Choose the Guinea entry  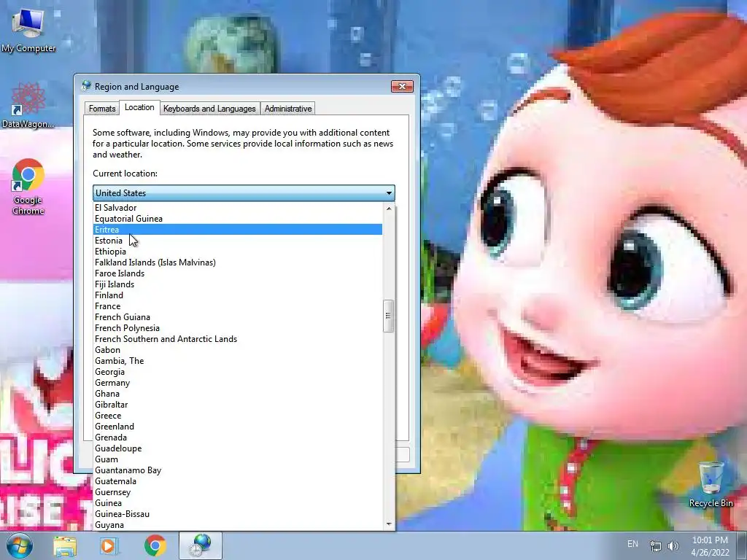(x=238, y=503)
